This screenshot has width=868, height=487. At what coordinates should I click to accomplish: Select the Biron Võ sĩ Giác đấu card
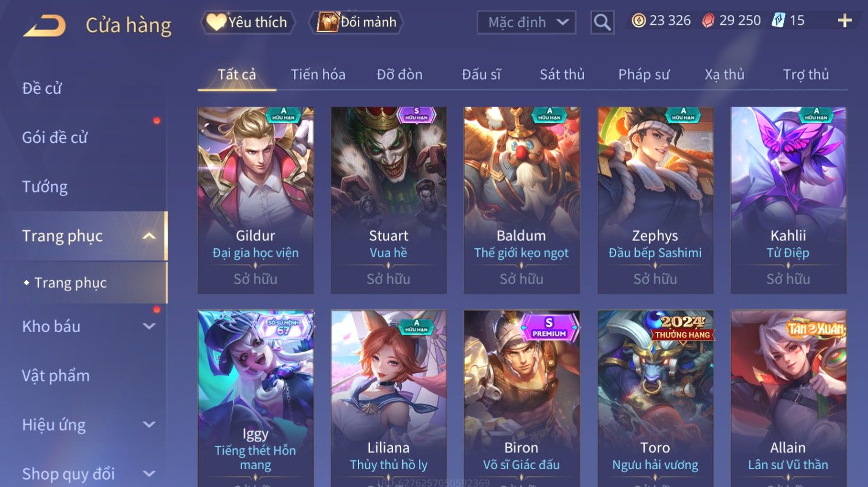point(522,398)
